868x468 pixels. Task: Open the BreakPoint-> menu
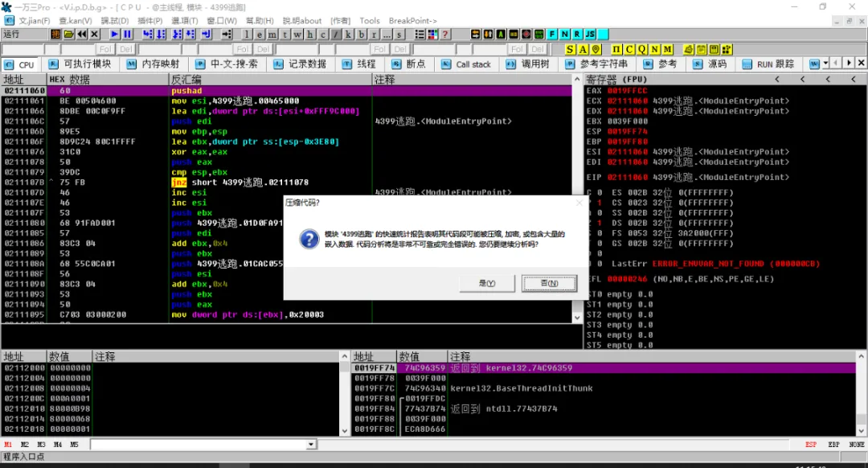coord(413,20)
